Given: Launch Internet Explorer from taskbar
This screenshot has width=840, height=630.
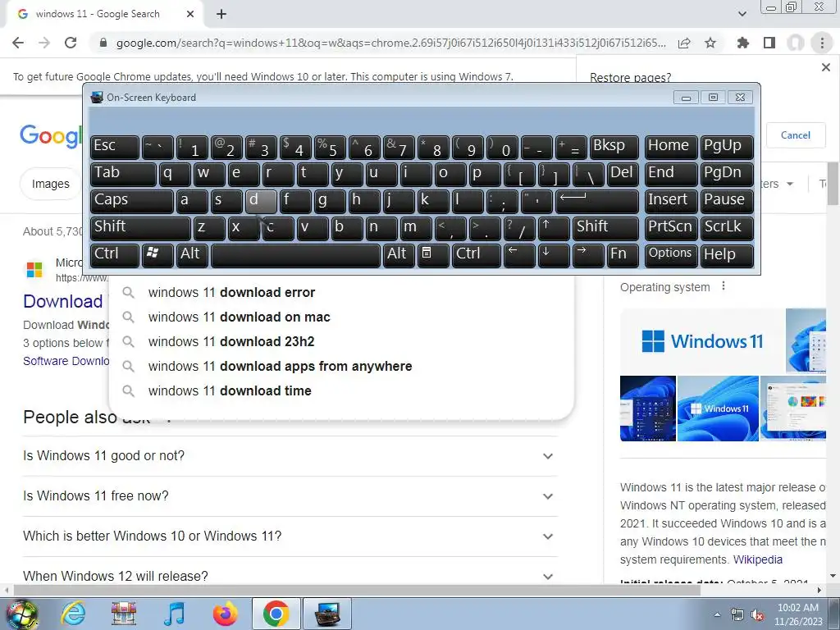Looking at the screenshot, I should pyautogui.click(x=73, y=614).
